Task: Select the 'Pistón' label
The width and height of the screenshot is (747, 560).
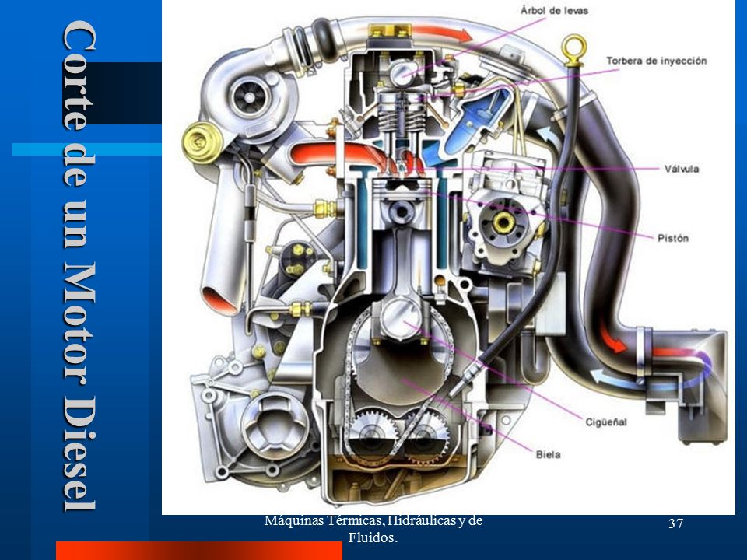Action: [672, 238]
